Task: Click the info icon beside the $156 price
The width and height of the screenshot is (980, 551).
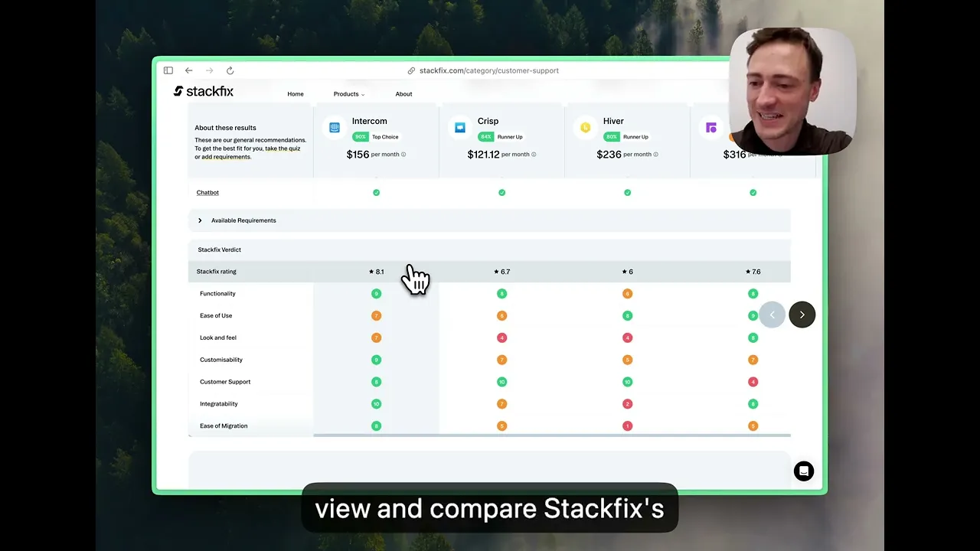Action: (x=403, y=155)
